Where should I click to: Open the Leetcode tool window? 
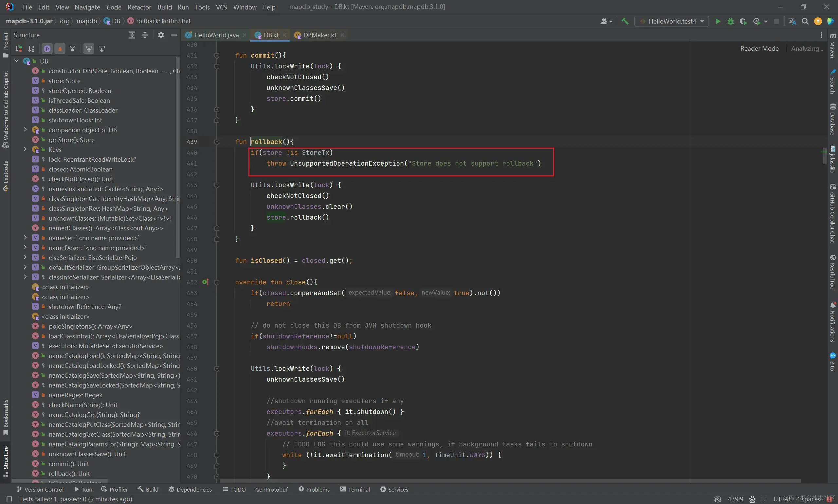point(6,176)
